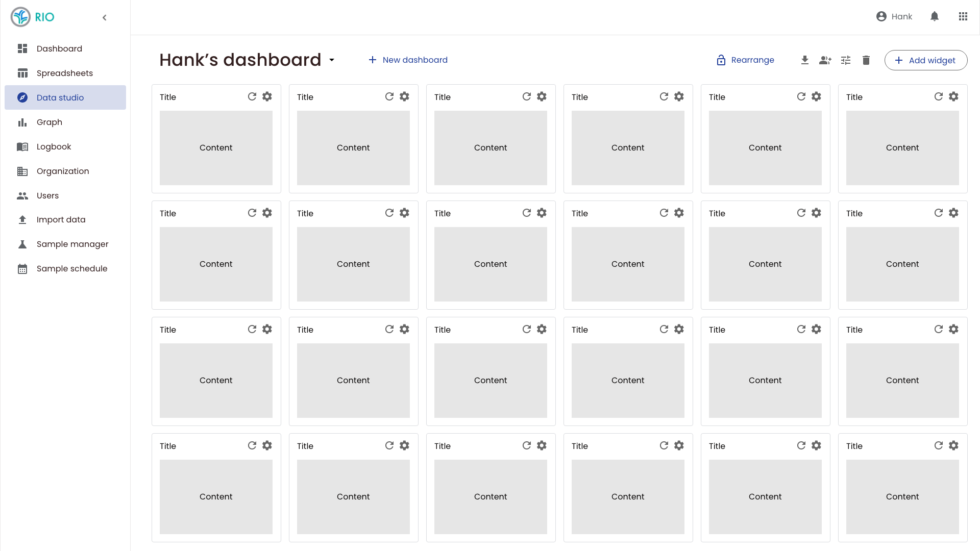Open dashboard settings sliders icon

[846, 60]
